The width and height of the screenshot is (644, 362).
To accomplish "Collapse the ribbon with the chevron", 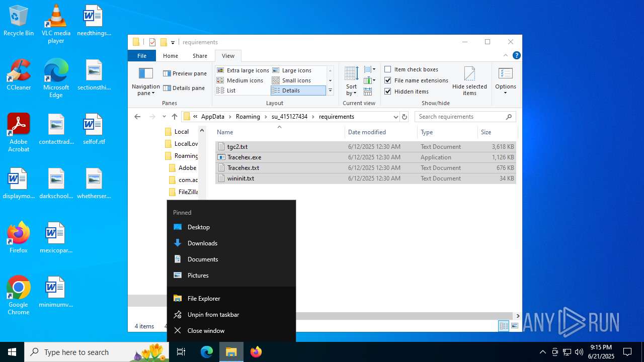I will 506,55.
